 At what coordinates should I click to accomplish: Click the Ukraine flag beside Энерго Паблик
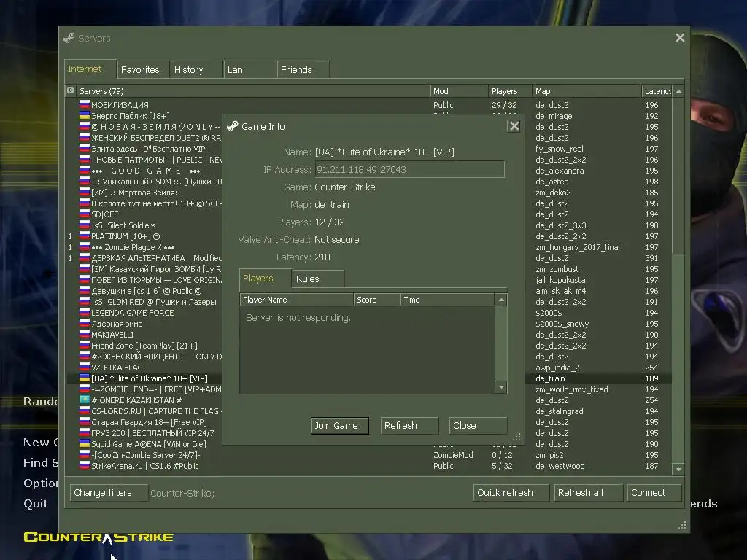85,115
